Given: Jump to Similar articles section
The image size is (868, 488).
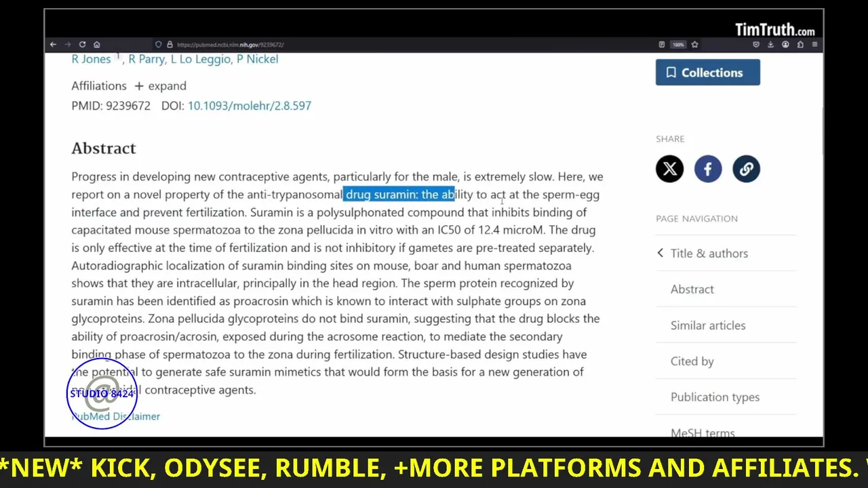Looking at the screenshot, I should [708, 325].
